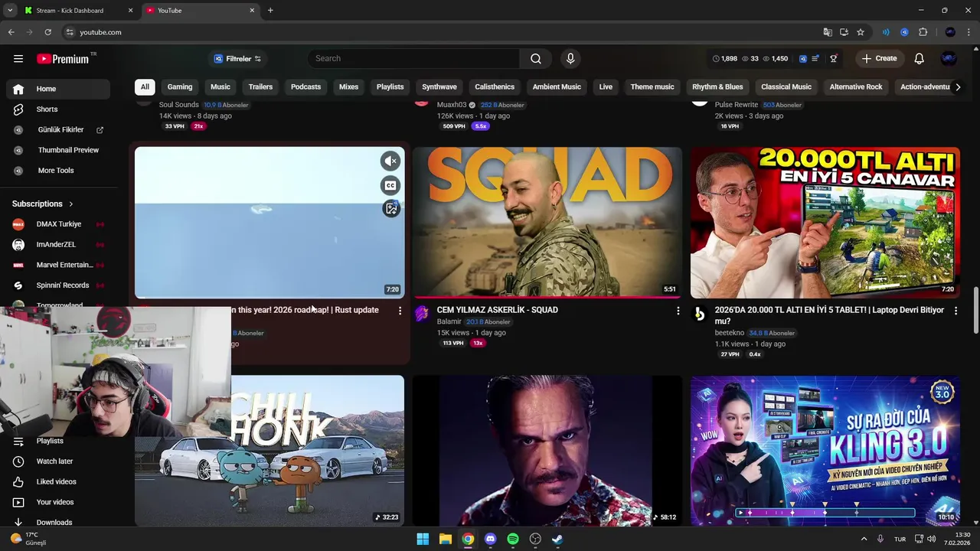Open Steam from the taskbar
Viewport: 980px width, 551px height.
coord(557,539)
